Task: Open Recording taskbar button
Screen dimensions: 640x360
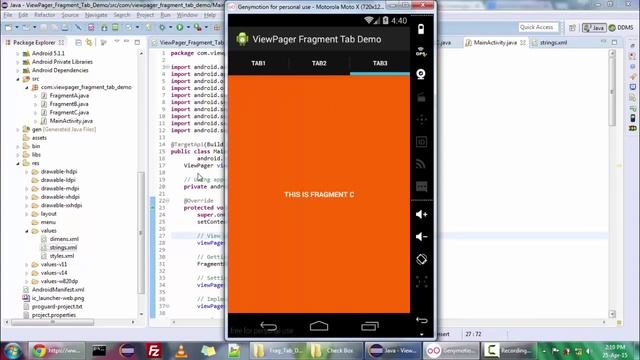Action: (508, 351)
